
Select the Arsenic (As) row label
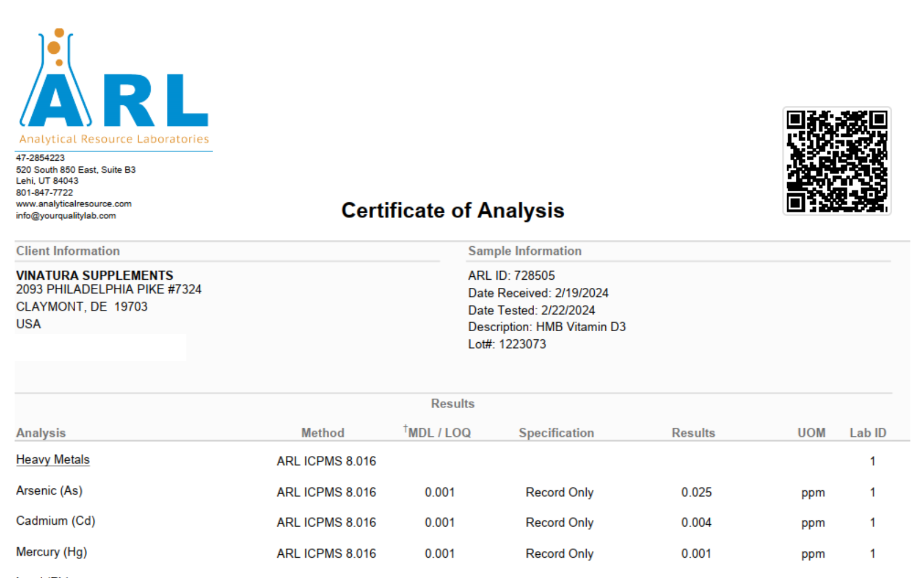click(49, 491)
